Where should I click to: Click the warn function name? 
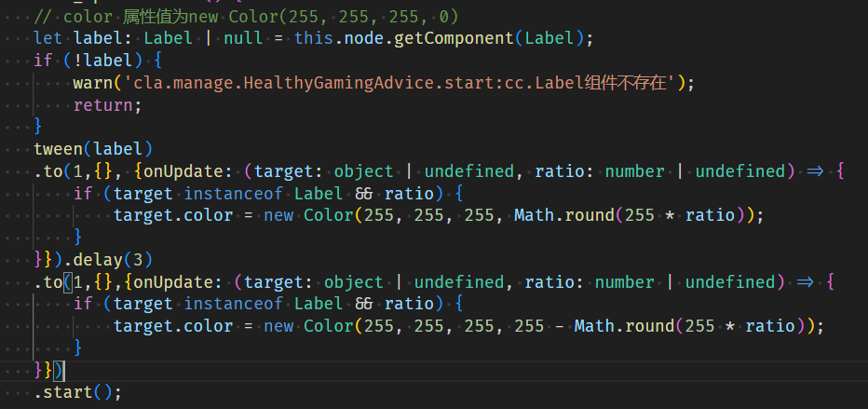93,83
